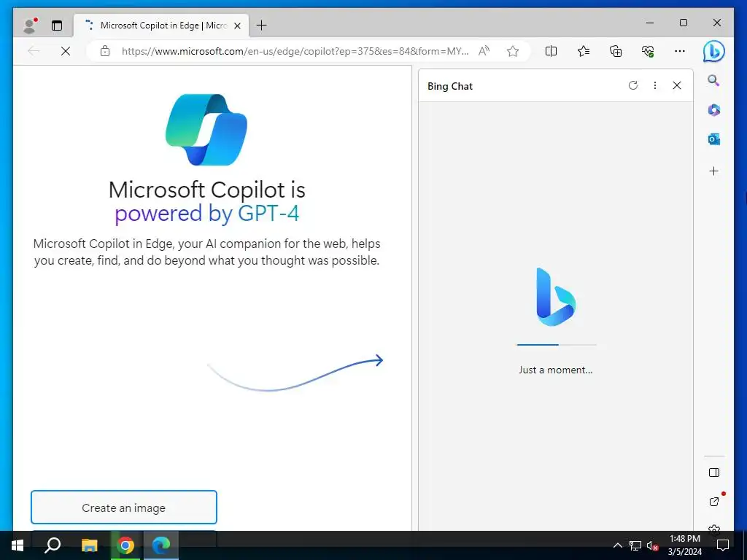Viewport: 747px width, 560px height.
Task: Click the Copilot logo on page
Action: 206,130
